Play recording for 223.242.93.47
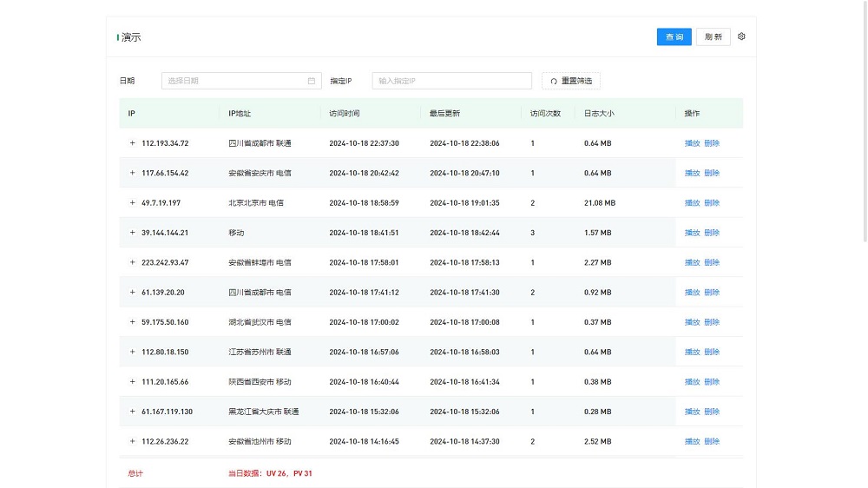 692,262
